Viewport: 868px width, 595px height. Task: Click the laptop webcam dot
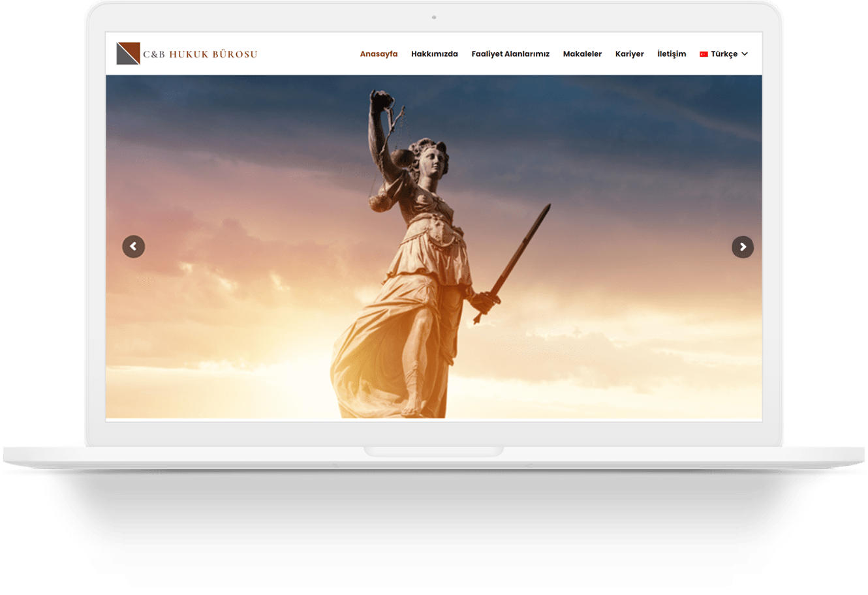pos(434,18)
